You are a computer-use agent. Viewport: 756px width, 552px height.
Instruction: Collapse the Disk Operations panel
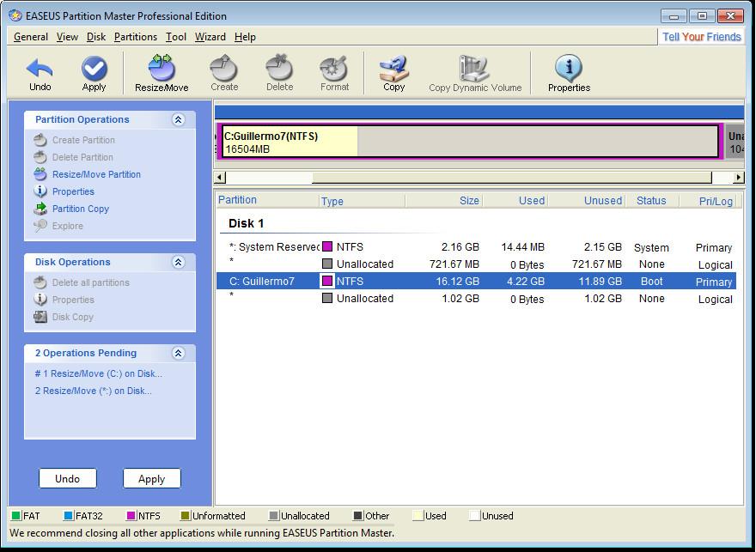click(178, 263)
